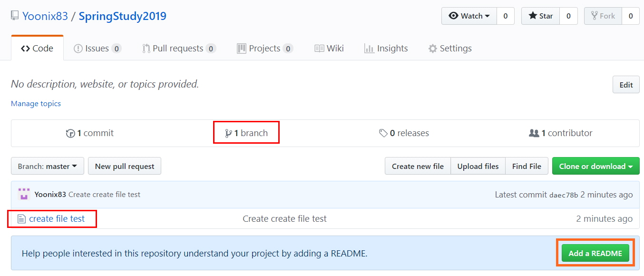
Task: Click the file icon beside 'create file test'
Action: coord(21,219)
